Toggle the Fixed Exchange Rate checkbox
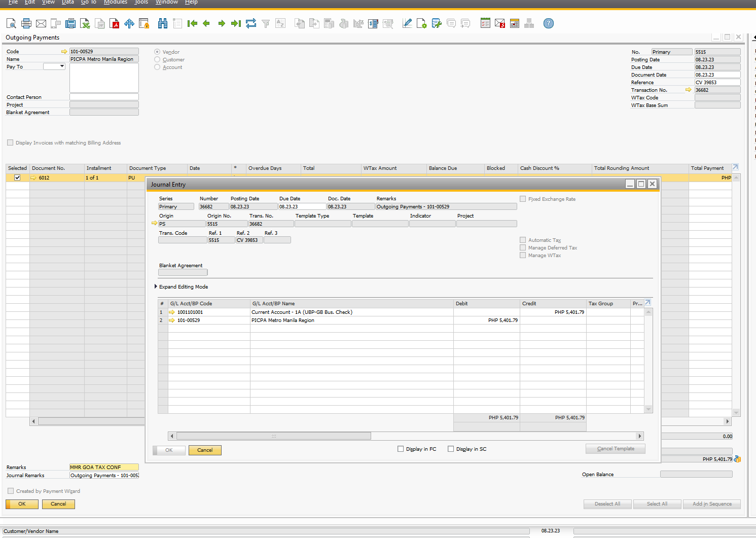Image resolution: width=756 pixels, height=538 pixels. point(523,199)
